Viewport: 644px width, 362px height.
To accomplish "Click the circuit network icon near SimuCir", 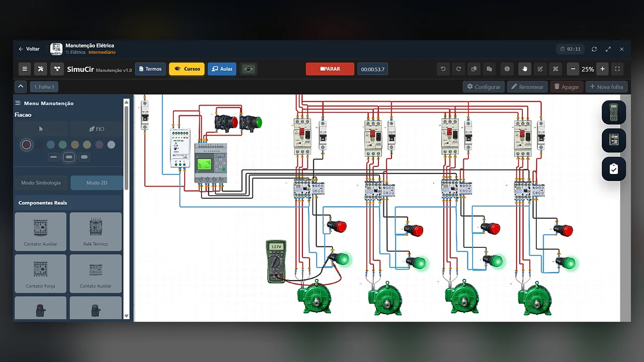I will pyautogui.click(x=57, y=69).
